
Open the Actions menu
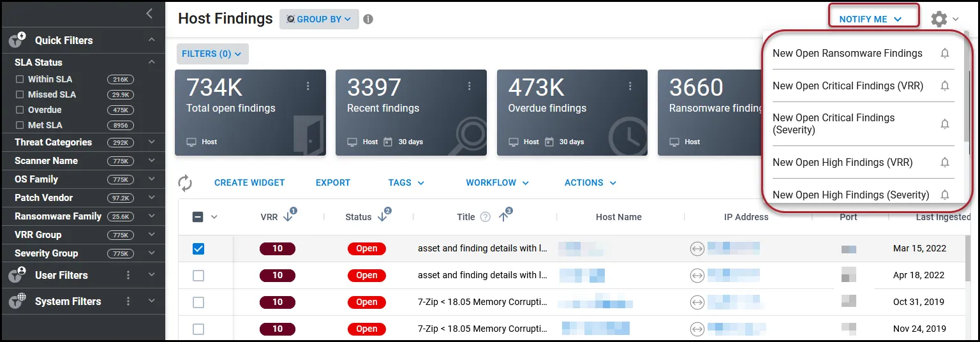pyautogui.click(x=591, y=182)
